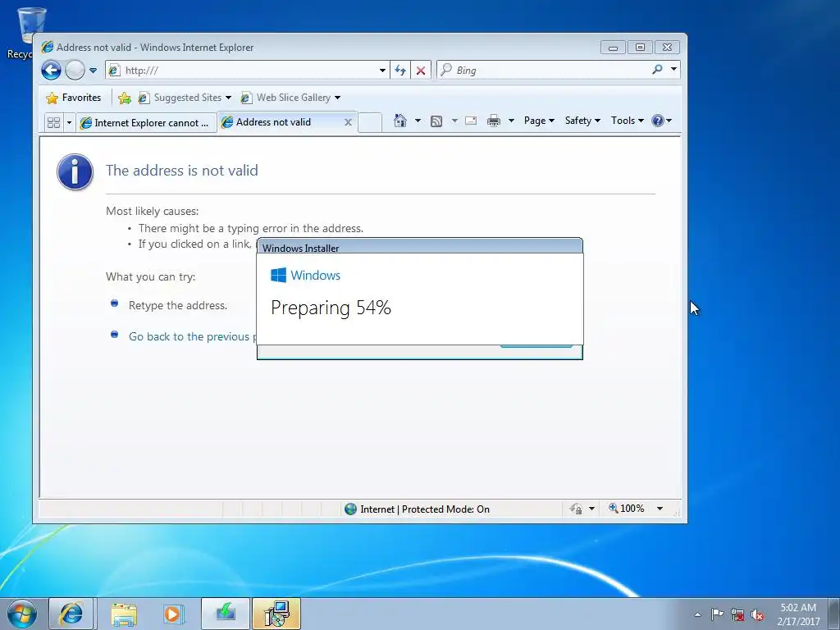
Task: Click the network status tray icon
Action: point(737,614)
